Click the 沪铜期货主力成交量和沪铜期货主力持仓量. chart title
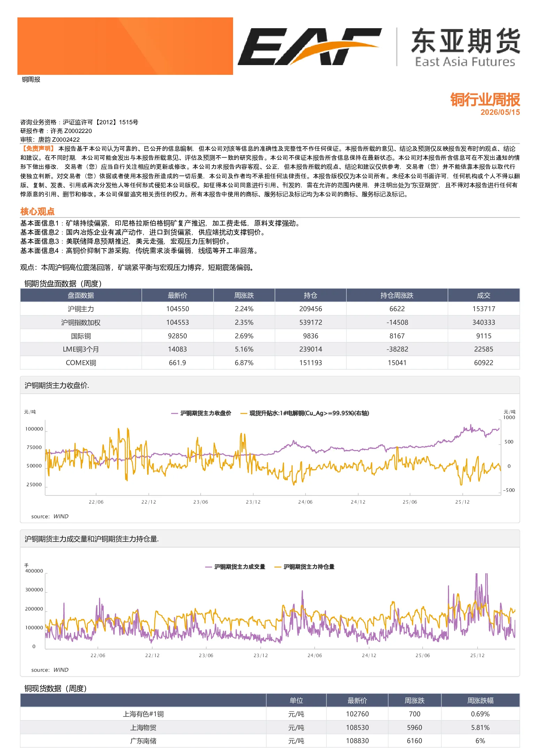 click(x=92, y=539)
